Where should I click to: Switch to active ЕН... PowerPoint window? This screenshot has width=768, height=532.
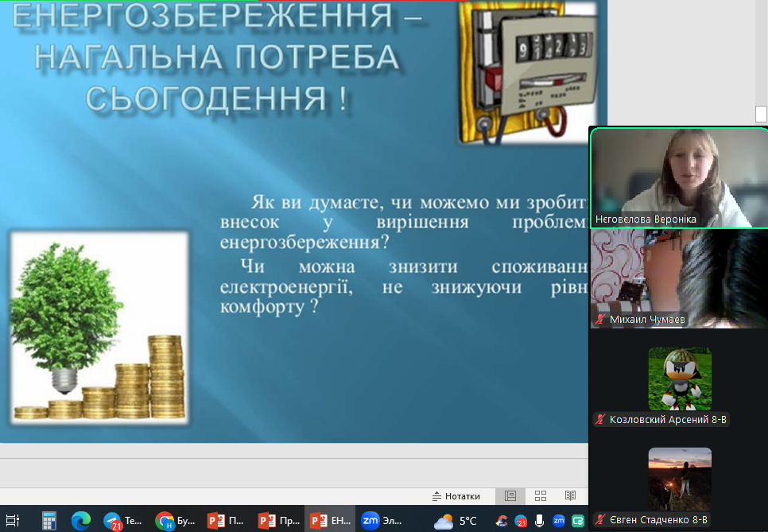330,520
